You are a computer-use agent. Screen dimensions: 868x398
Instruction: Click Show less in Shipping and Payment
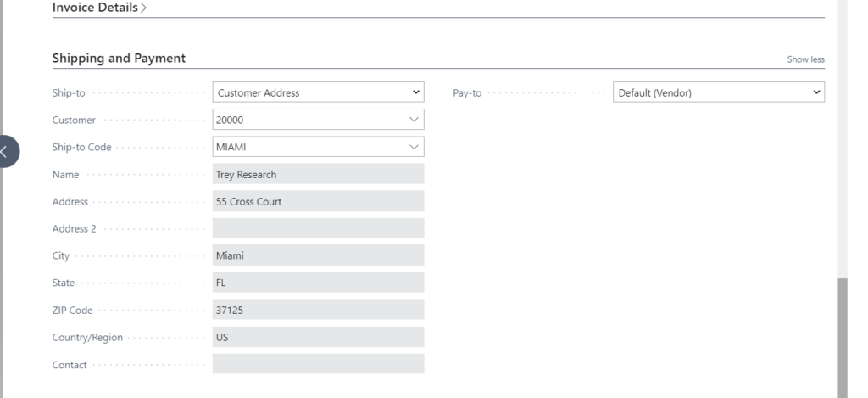tap(805, 59)
